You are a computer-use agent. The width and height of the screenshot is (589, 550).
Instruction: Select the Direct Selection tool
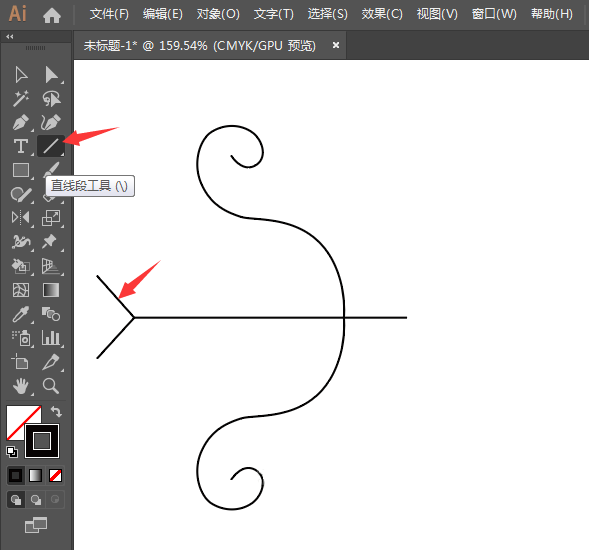pyautogui.click(x=51, y=74)
